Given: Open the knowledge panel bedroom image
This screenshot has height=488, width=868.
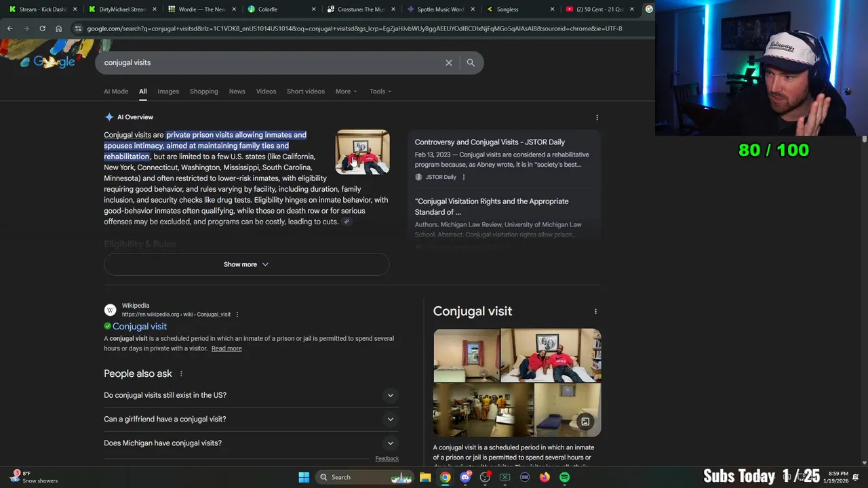Looking at the screenshot, I should pos(467,356).
